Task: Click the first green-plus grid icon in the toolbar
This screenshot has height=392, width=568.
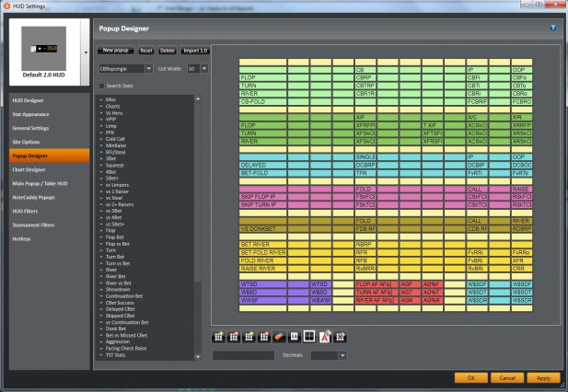Action: (218, 337)
